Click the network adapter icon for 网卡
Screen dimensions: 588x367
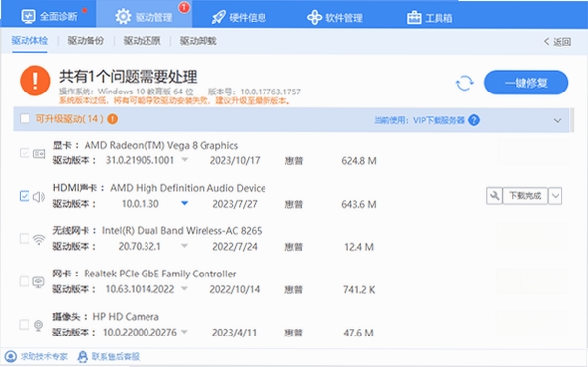click(38, 282)
